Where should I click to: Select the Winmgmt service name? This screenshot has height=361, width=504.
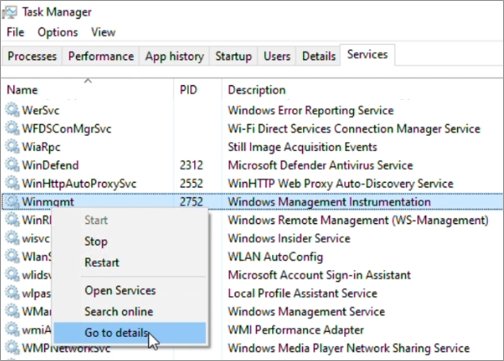[x=48, y=202]
